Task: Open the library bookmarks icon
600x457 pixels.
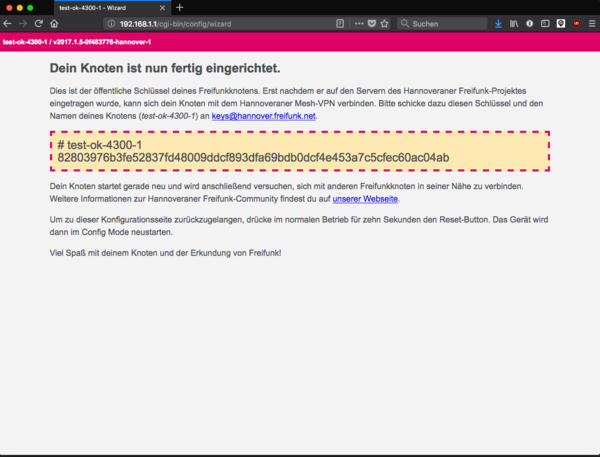Action: click(514, 23)
